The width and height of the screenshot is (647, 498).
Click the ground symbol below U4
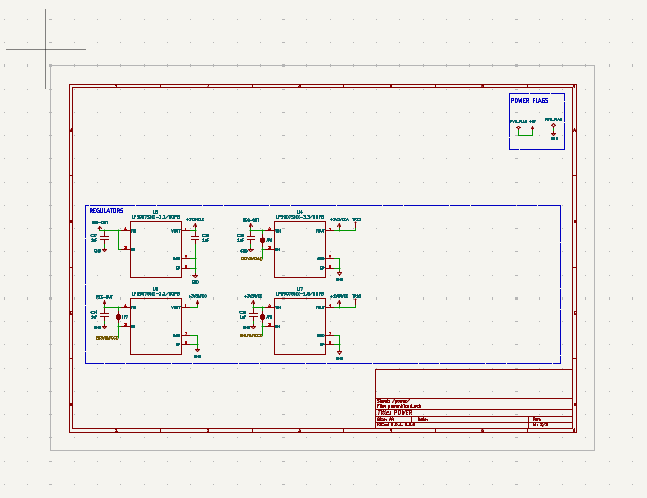(339, 273)
